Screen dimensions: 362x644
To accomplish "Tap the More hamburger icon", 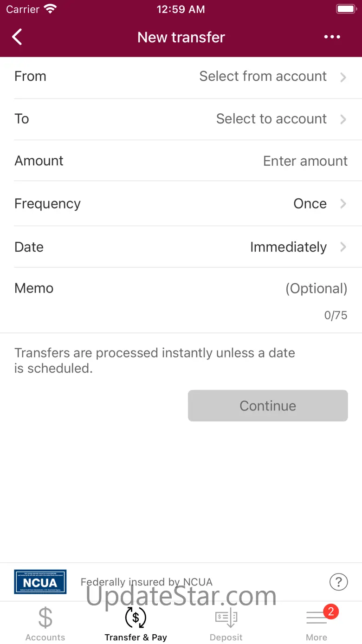I will pyautogui.click(x=317, y=618).
